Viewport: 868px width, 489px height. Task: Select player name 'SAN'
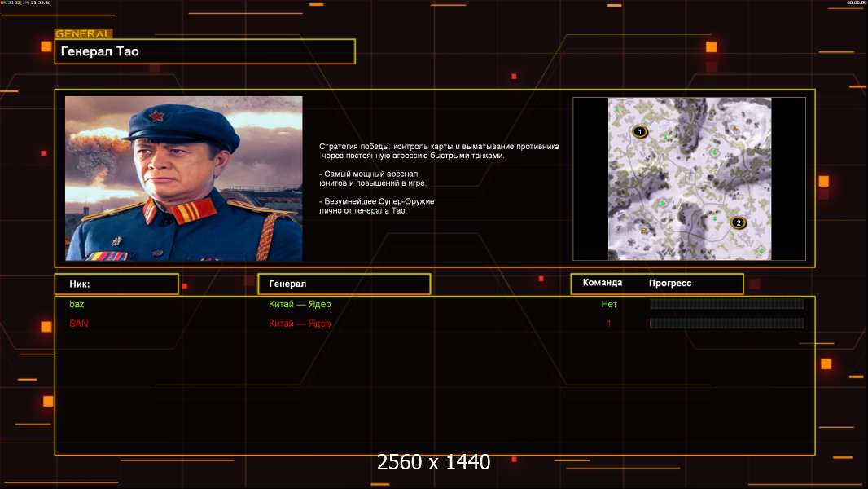[79, 324]
